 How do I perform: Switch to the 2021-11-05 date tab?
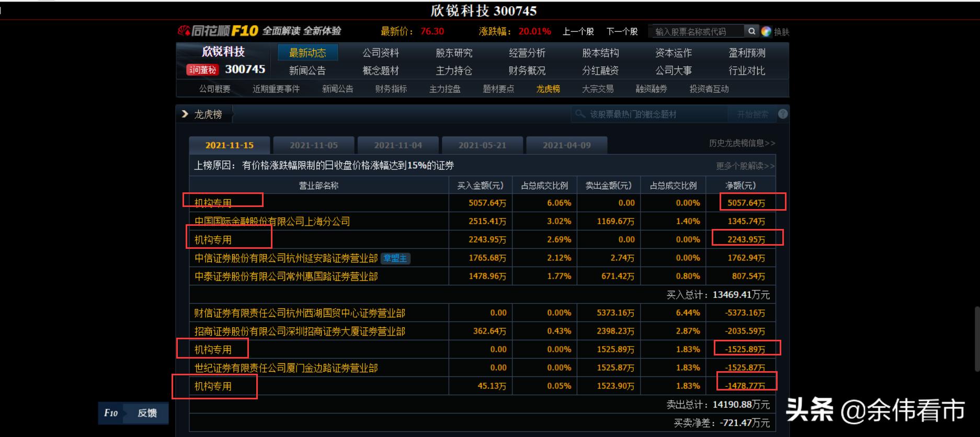[x=314, y=145]
